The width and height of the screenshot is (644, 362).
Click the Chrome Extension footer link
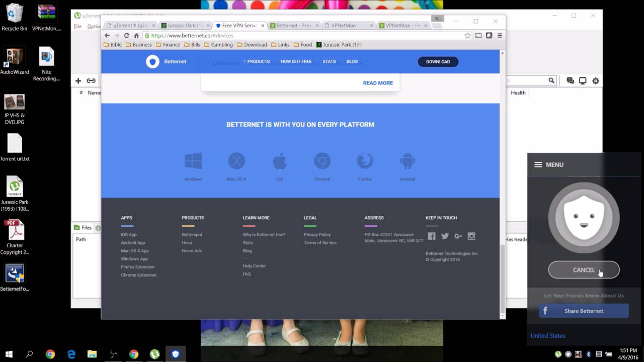[x=138, y=275]
